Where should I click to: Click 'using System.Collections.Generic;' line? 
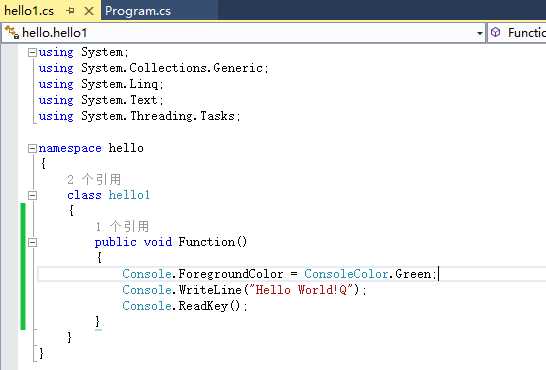coord(154,68)
